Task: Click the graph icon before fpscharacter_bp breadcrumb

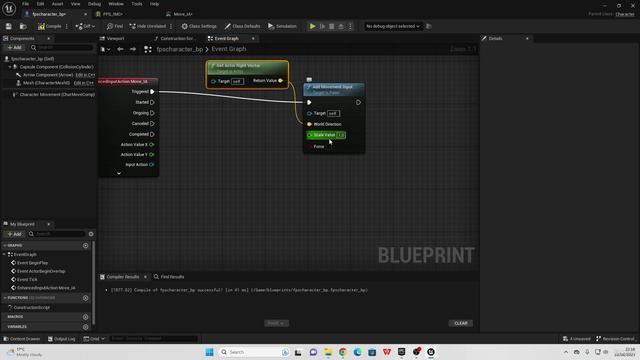Action: 148,49
